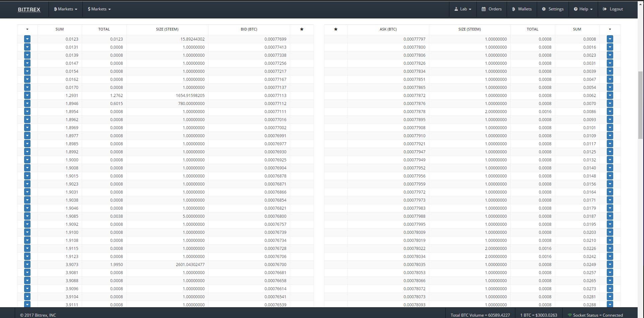The width and height of the screenshot is (644, 318).
Task: Click the action button for ask 0.00078073
Action: point(610,297)
